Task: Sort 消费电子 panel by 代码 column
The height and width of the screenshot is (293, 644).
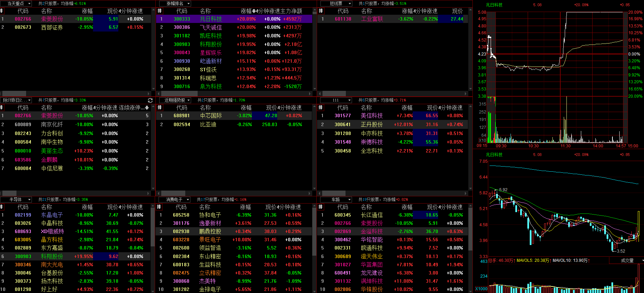Action: [181, 207]
